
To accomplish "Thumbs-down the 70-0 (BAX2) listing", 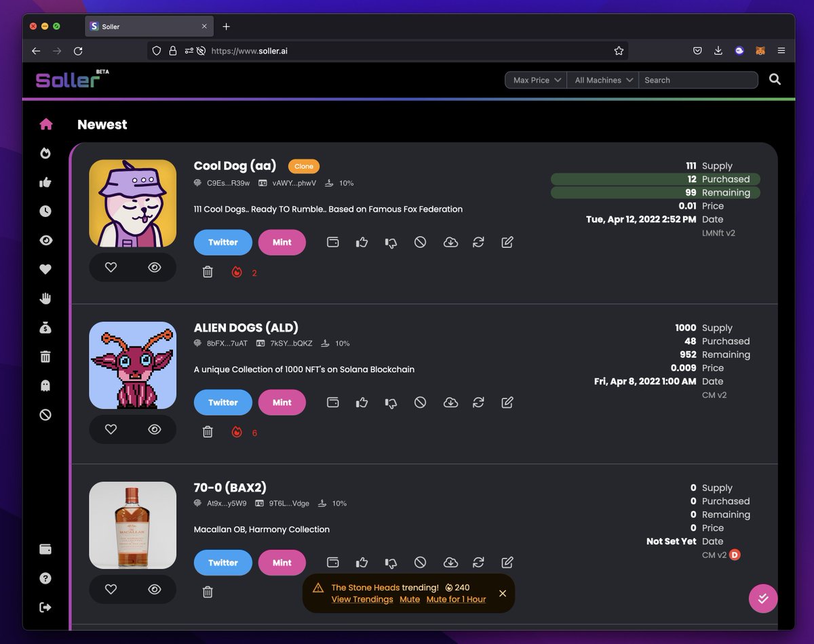I will pos(391,563).
